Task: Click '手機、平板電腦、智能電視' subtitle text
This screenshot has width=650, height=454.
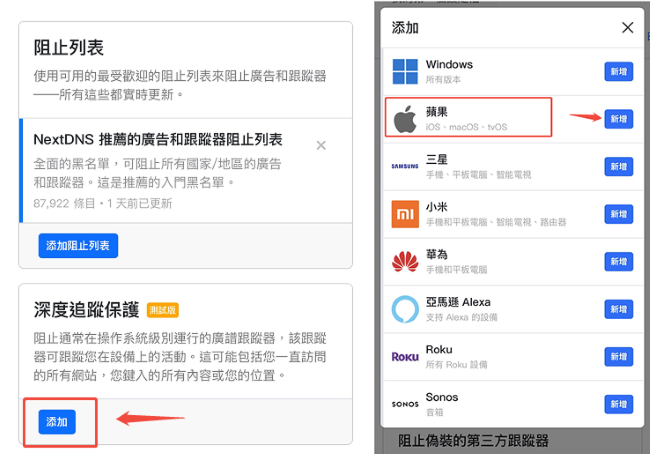Action: click(x=478, y=175)
